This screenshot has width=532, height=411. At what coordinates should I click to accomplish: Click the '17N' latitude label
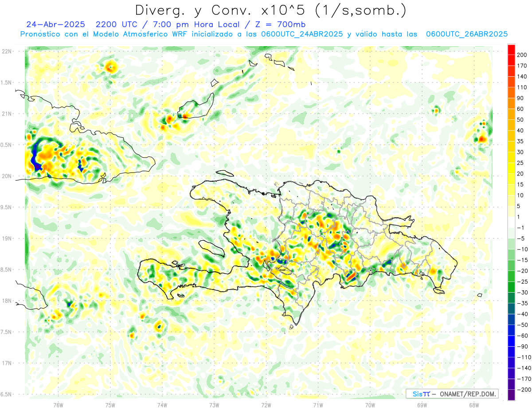coord(7,363)
